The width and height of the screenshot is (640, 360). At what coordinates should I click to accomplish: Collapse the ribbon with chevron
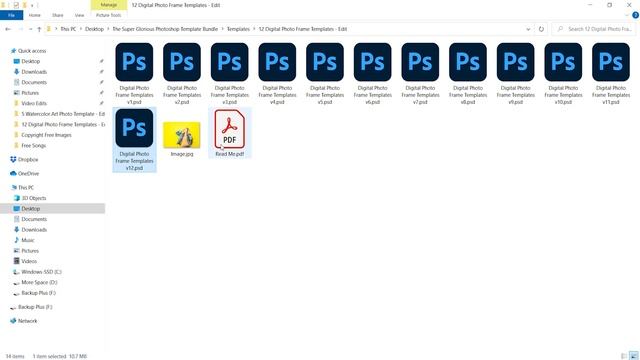pos(627,15)
